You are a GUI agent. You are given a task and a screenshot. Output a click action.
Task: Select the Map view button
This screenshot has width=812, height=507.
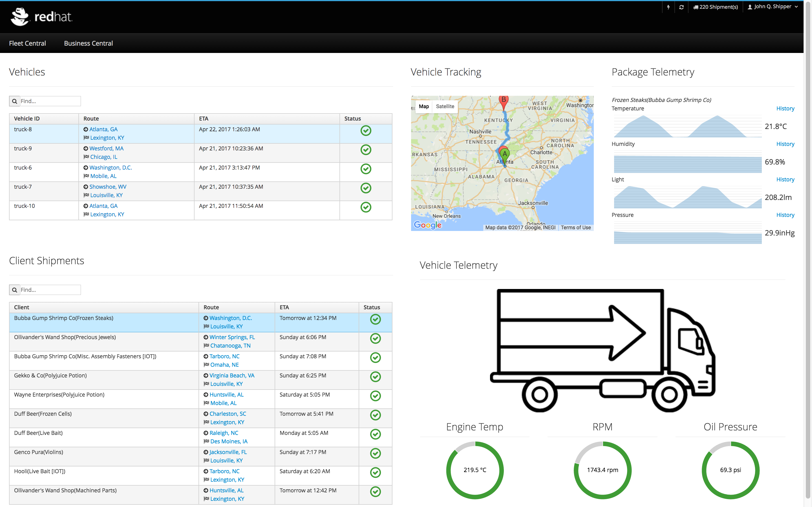tap(423, 106)
